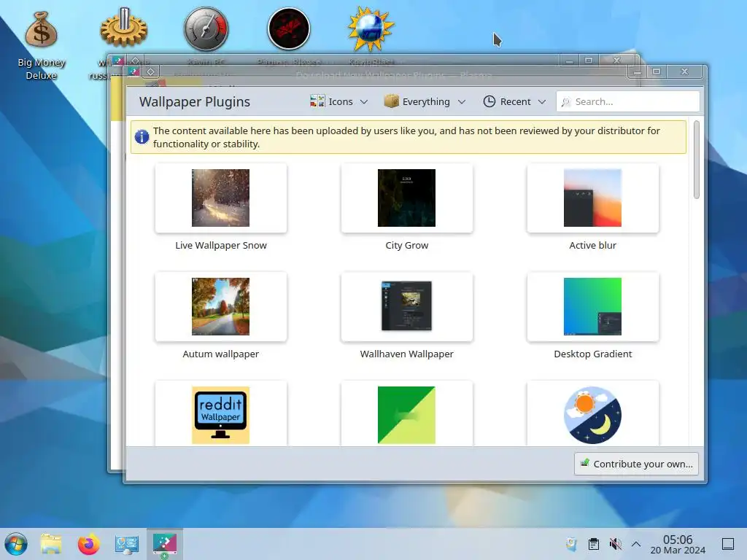Viewport: 747px width, 560px height.
Task: Click the plugin list vertical scrollbar
Action: click(697, 160)
